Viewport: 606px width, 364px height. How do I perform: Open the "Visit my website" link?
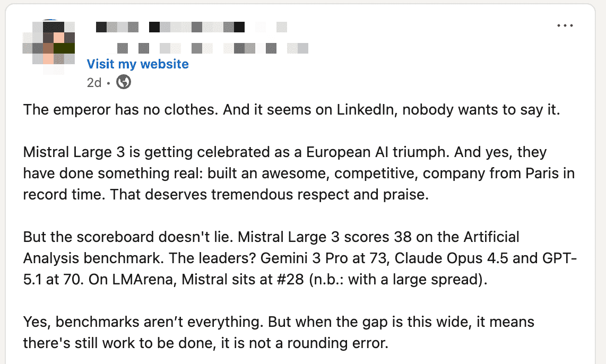coord(137,64)
